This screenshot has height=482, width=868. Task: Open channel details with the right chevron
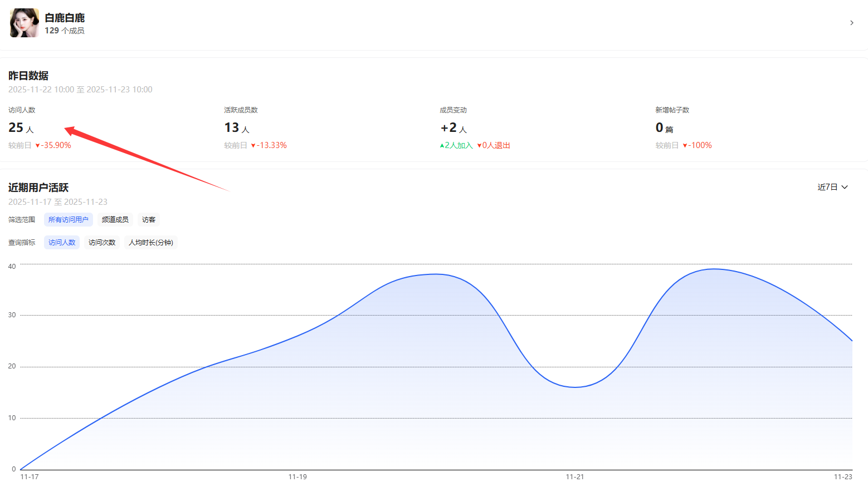[x=851, y=23]
